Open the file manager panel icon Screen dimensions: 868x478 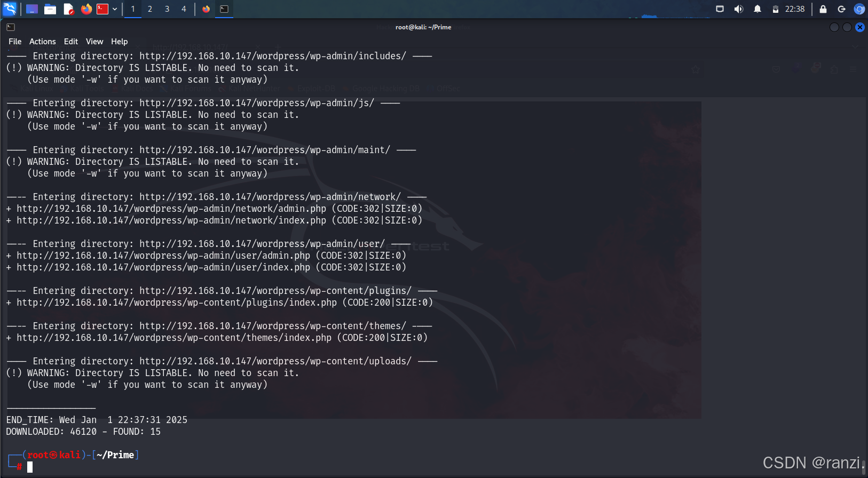click(50, 9)
